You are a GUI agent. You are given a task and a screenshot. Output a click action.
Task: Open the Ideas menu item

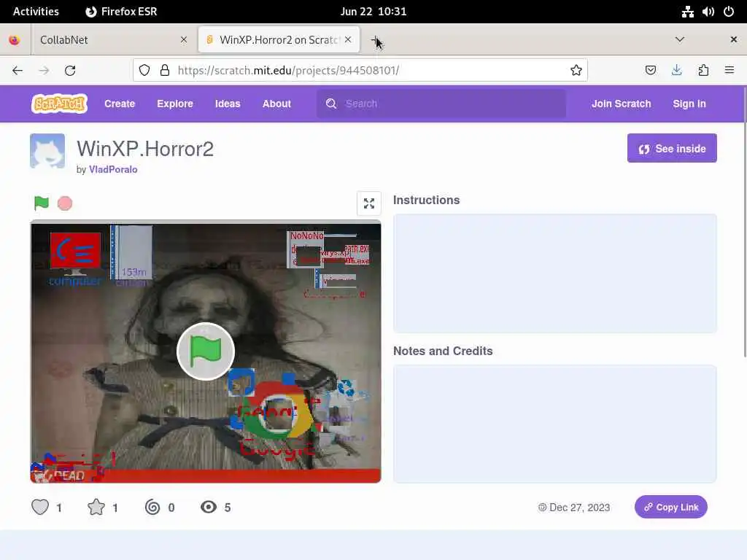coord(228,104)
